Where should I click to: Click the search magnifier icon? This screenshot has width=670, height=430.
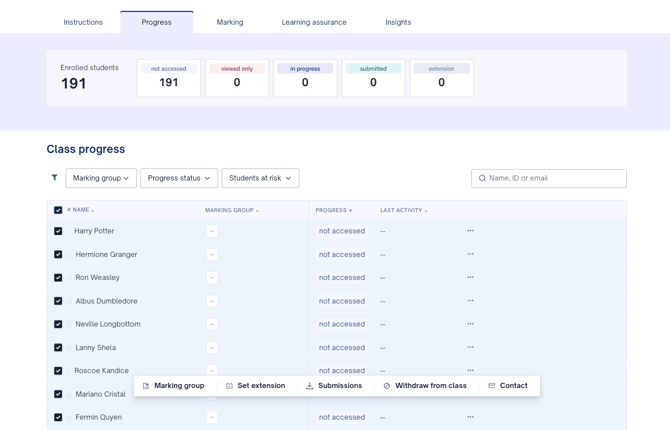point(482,178)
